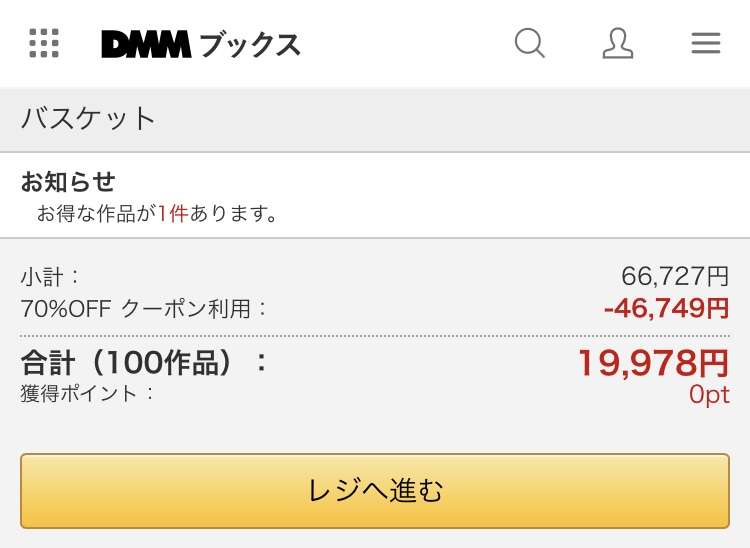Open the hamburger menu icon

point(706,43)
